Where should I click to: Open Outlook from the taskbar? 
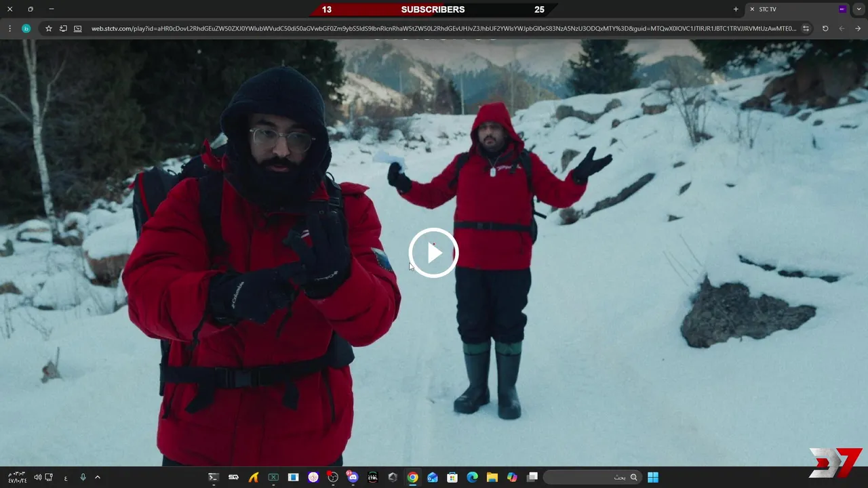point(433,477)
